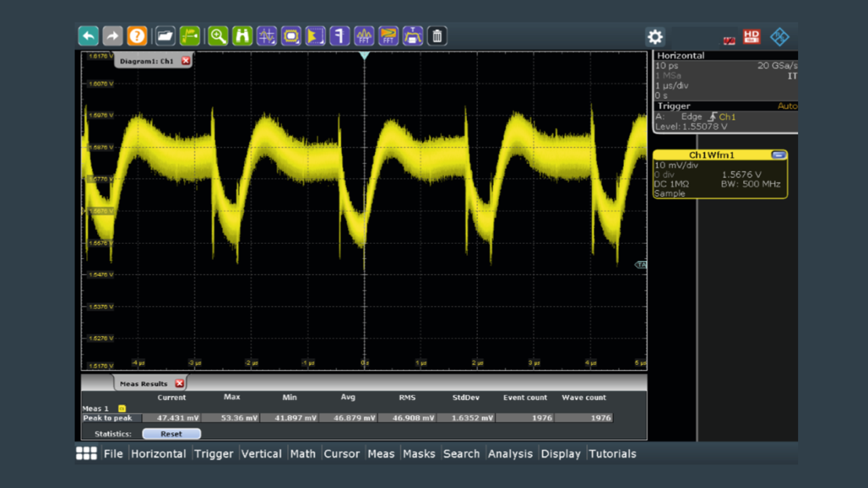The image size is (868, 488).
Task: Open the Meas menu
Action: (381, 453)
